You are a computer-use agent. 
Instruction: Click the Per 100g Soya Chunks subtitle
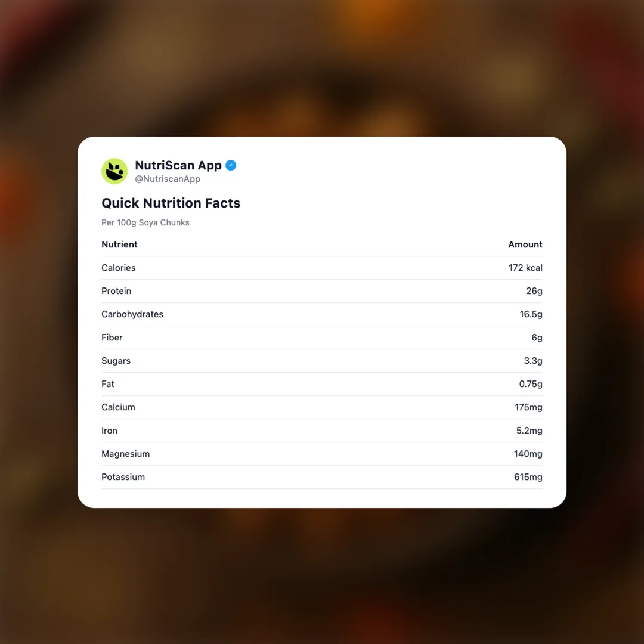tap(145, 222)
